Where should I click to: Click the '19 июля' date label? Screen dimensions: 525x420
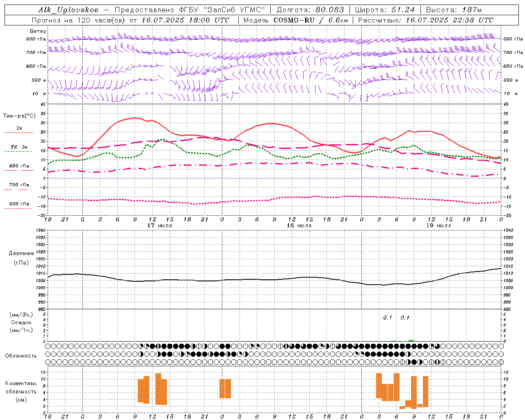coord(438,226)
